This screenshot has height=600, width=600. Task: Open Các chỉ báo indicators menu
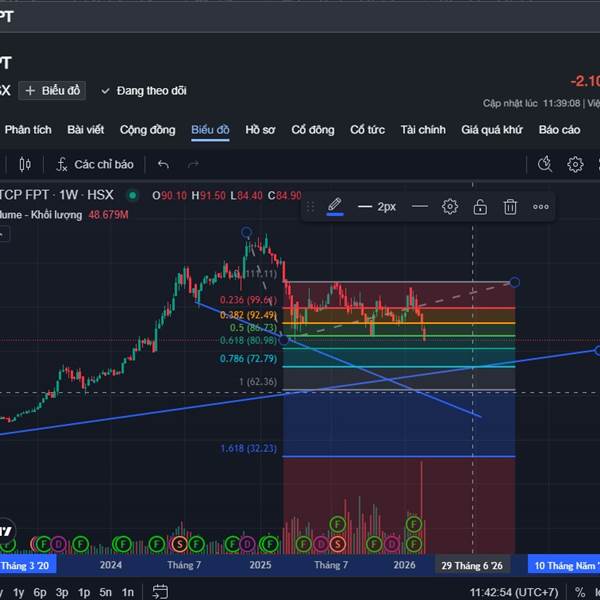pyautogui.click(x=95, y=165)
